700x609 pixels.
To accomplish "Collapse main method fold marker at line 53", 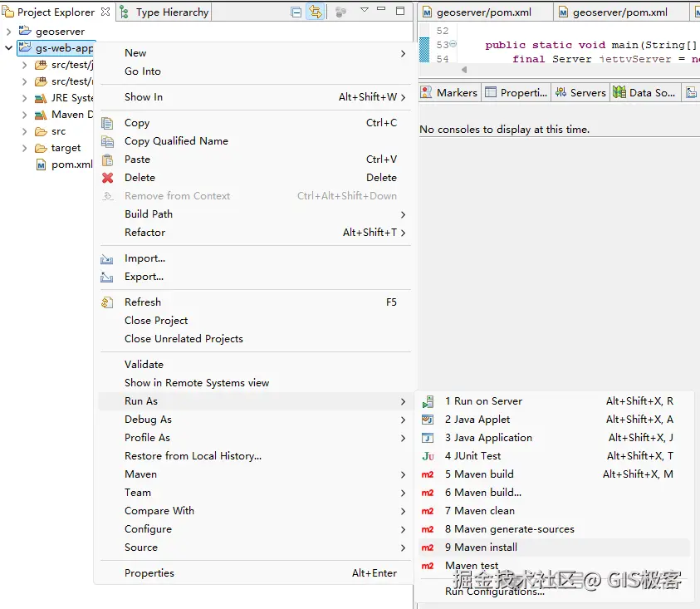I will 453,44.
